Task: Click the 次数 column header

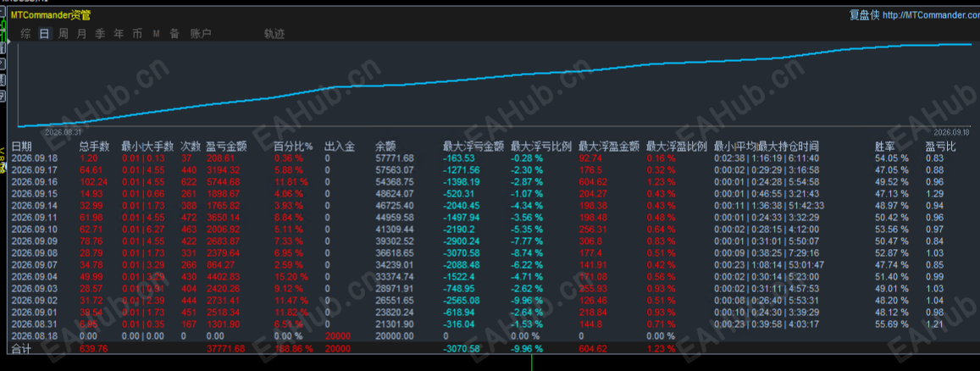Action: [191, 147]
